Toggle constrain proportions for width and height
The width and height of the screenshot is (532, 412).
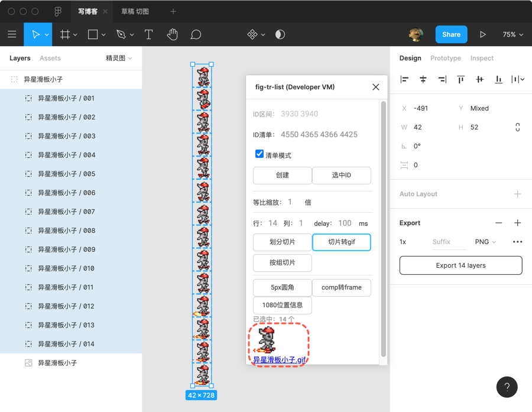coord(517,126)
